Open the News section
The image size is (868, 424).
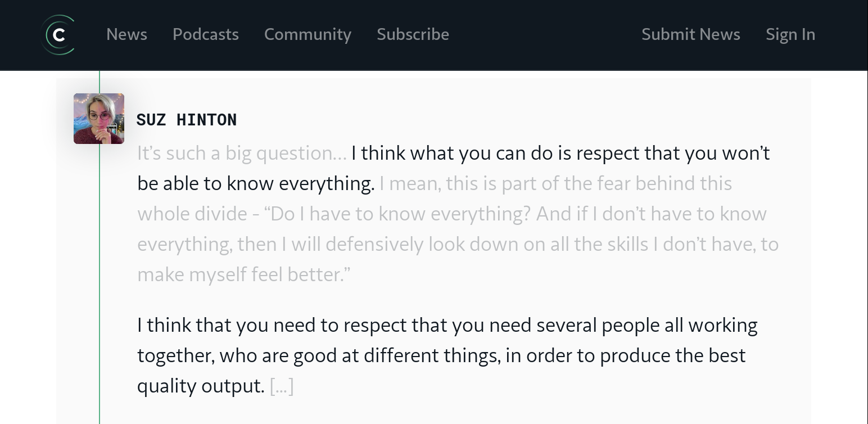click(x=126, y=34)
